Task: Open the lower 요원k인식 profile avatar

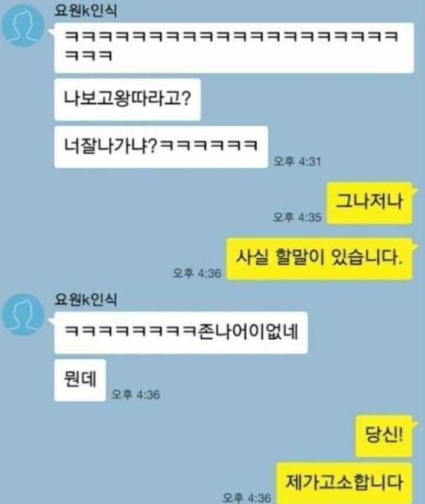Action: [x=23, y=314]
